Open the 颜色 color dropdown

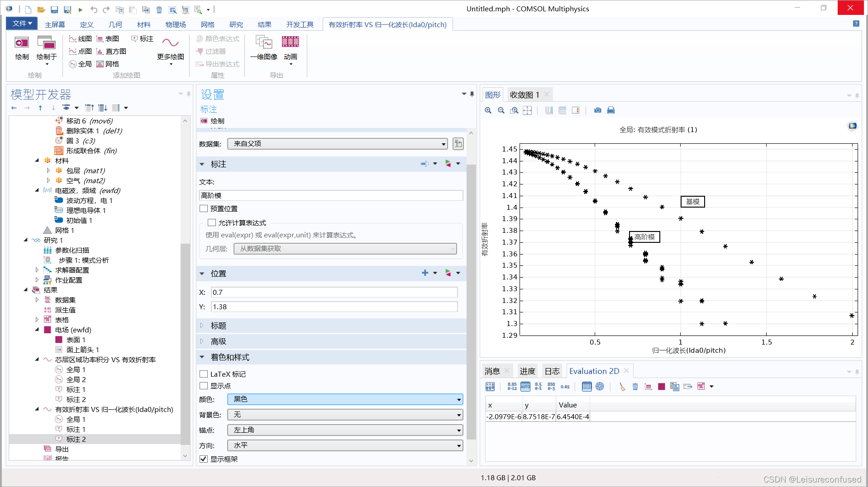click(345, 399)
